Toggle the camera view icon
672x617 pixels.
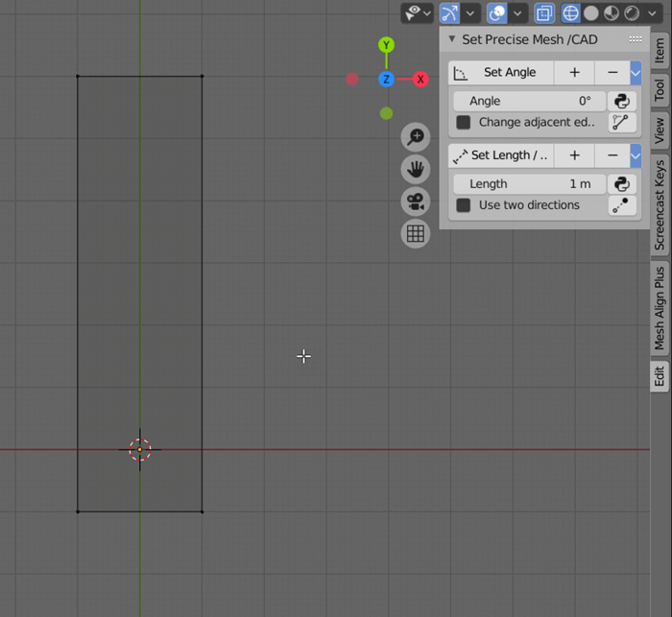(416, 202)
